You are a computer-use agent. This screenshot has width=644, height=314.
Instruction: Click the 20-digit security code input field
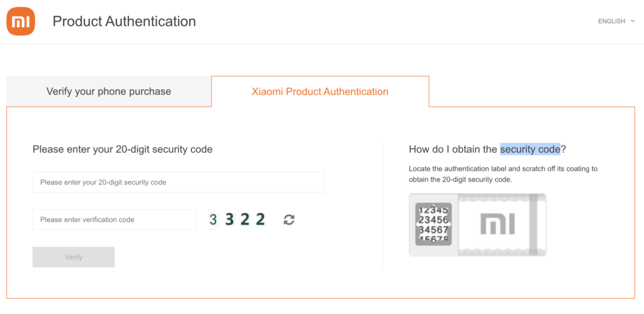[179, 182]
